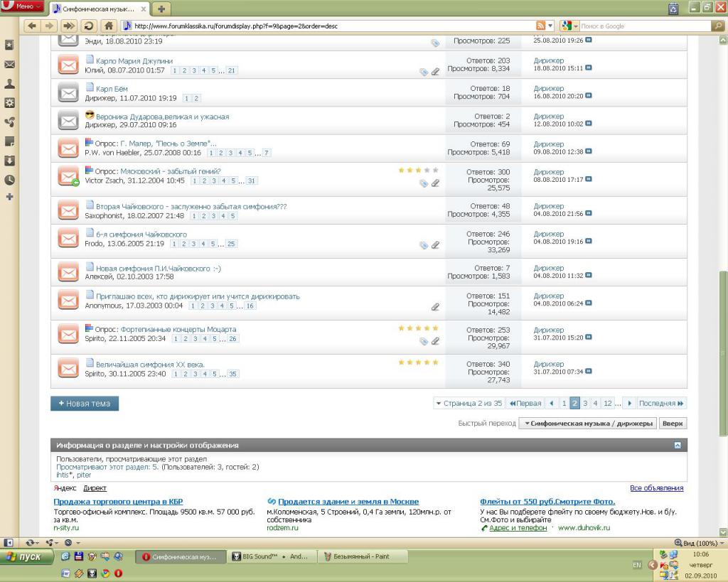
Task: Open thread 6-я симфония Чайковского
Action: tap(141, 234)
